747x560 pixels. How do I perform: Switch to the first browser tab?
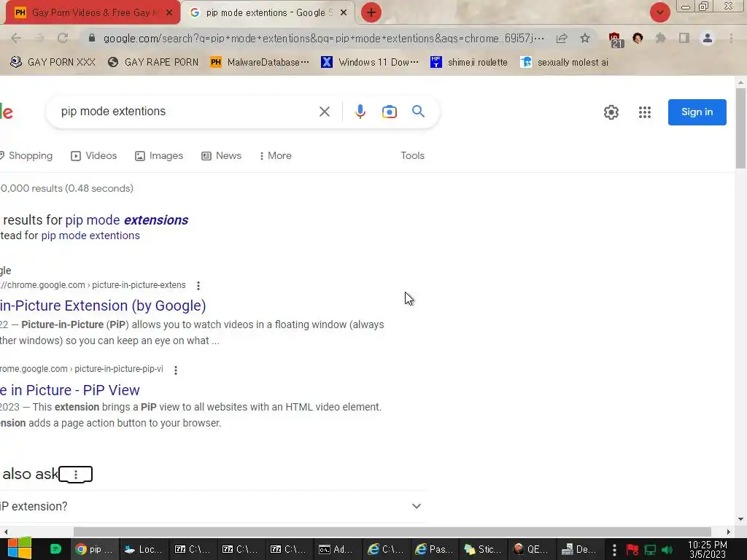coord(93,12)
